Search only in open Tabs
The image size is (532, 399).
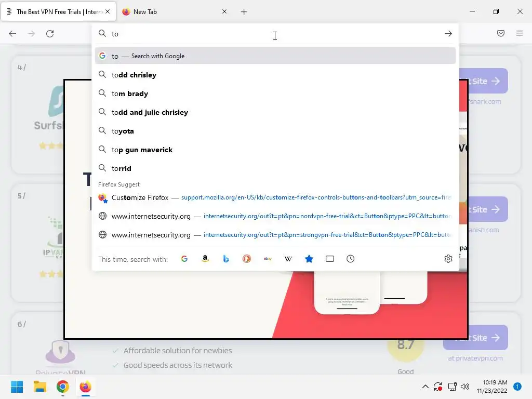[330, 259]
